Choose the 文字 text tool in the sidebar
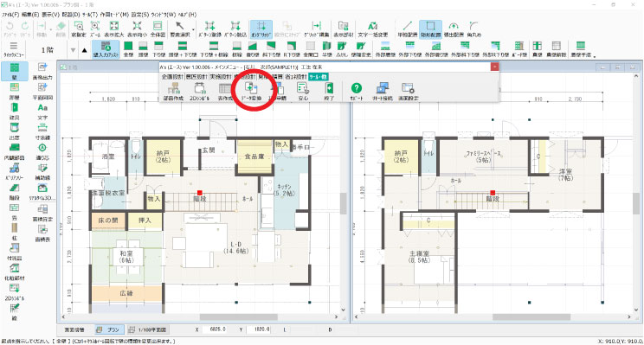The image size is (644, 345). [42, 112]
